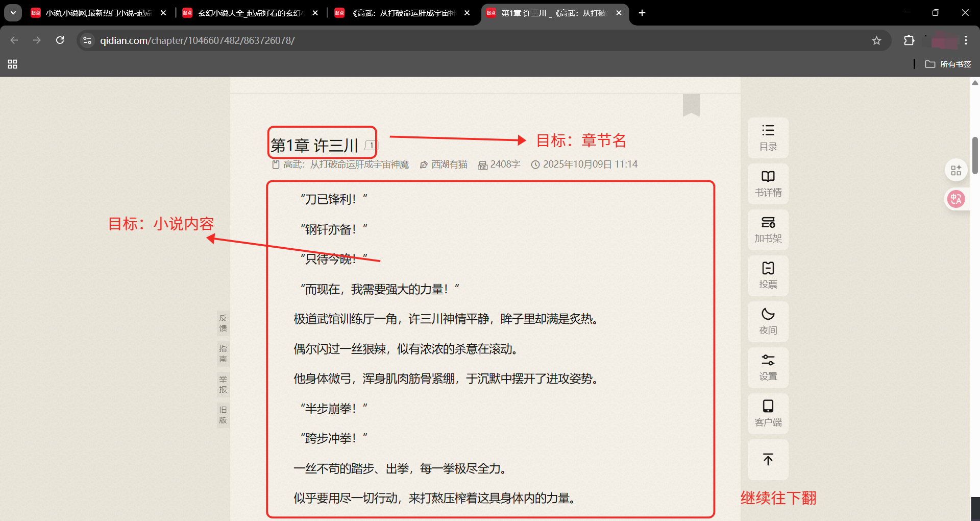Click 反馈 feedback side link
The width and height of the screenshot is (980, 521).
(x=223, y=323)
